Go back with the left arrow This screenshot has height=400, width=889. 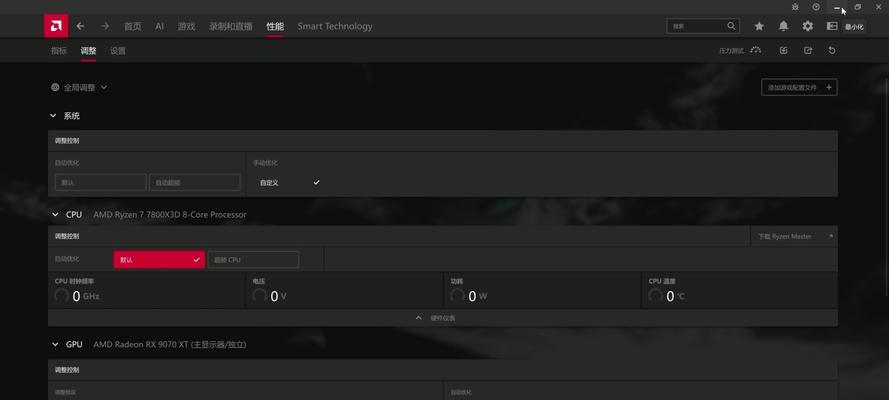pyautogui.click(x=81, y=26)
